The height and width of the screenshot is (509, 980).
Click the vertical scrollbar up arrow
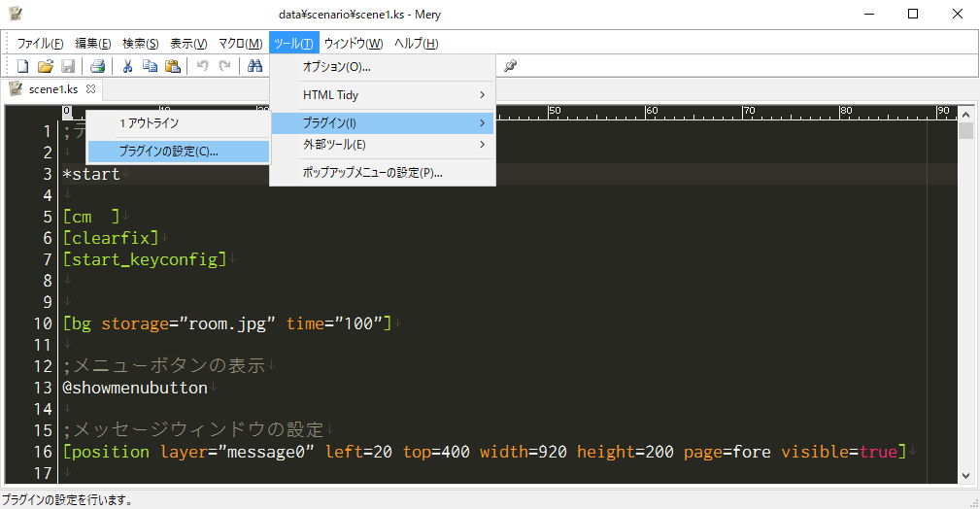click(x=966, y=115)
